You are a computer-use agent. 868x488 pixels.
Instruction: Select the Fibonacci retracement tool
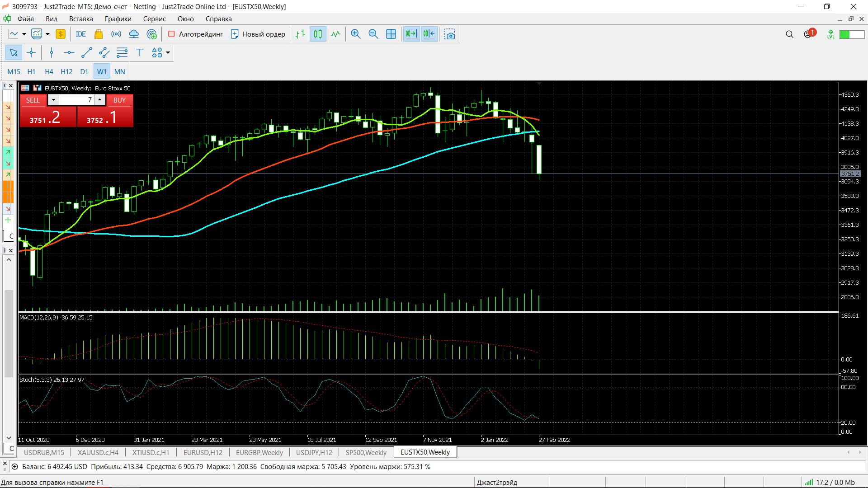[122, 52]
